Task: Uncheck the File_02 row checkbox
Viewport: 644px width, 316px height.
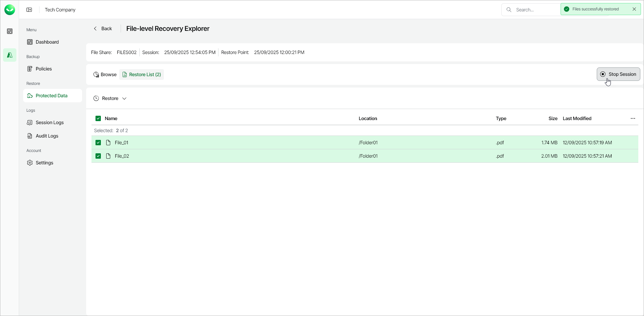Action: [x=98, y=156]
